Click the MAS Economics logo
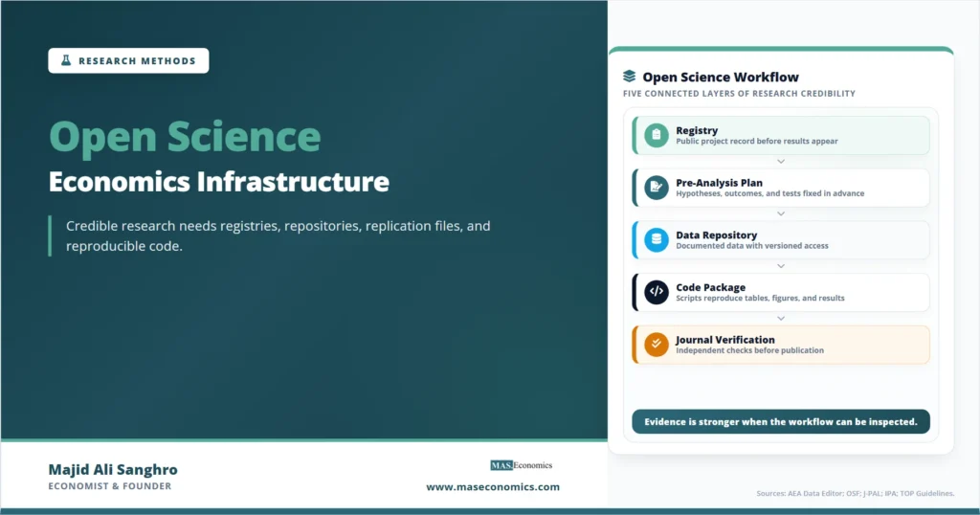 (522, 465)
